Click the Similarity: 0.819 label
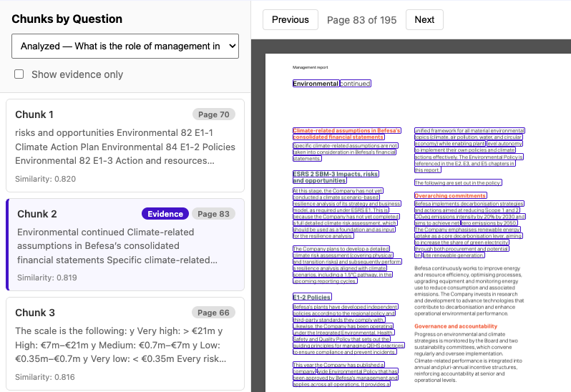Image resolution: width=571 pixels, height=392 pixels. (47, 278)
